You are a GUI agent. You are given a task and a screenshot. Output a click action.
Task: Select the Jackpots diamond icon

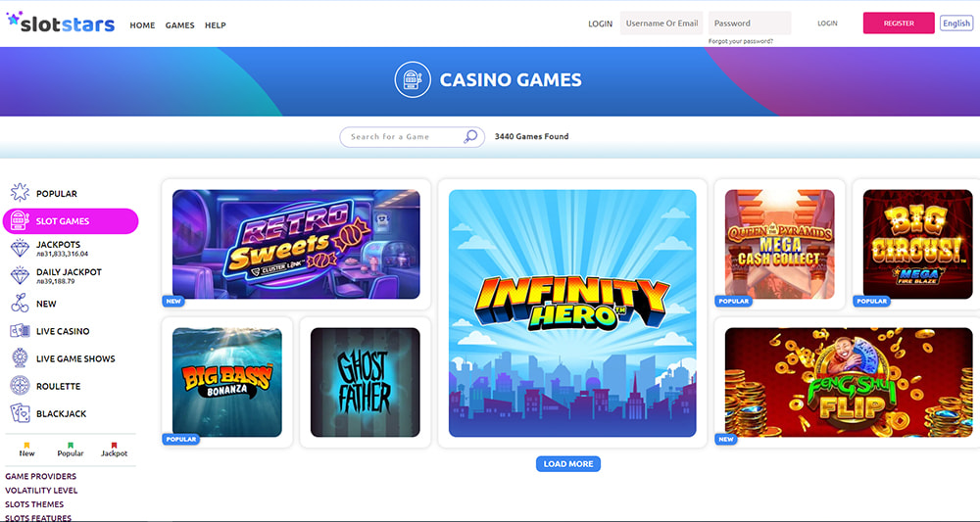20,248
